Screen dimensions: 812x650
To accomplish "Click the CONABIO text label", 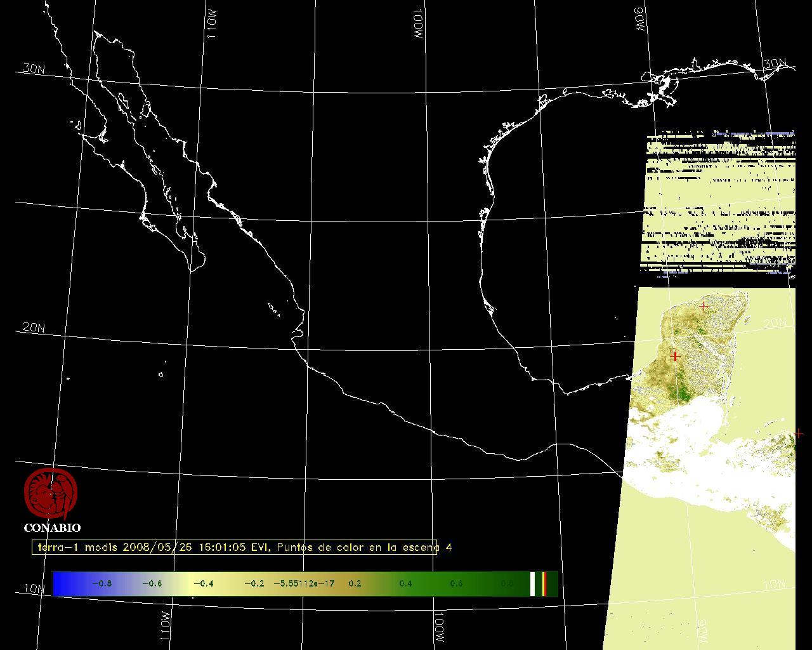I will (52, 527).
